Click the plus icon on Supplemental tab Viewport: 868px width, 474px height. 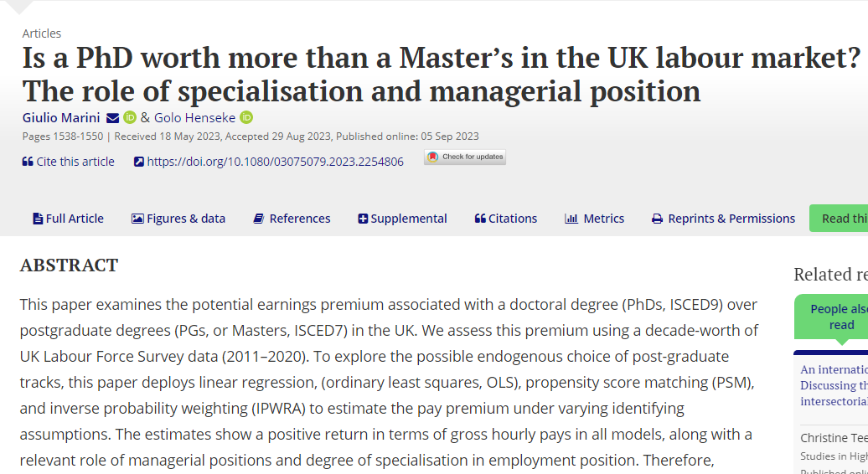363,219
